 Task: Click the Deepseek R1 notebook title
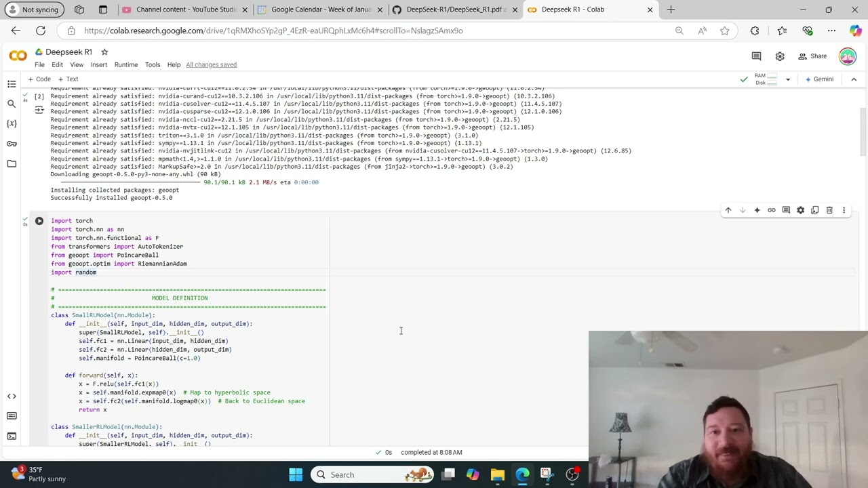pyautogui.click(x=68, y=52)
